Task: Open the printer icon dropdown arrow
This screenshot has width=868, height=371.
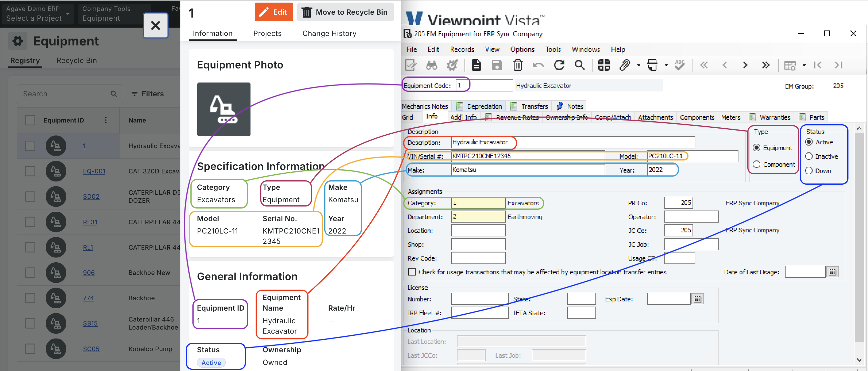Action: pos(666,65)
